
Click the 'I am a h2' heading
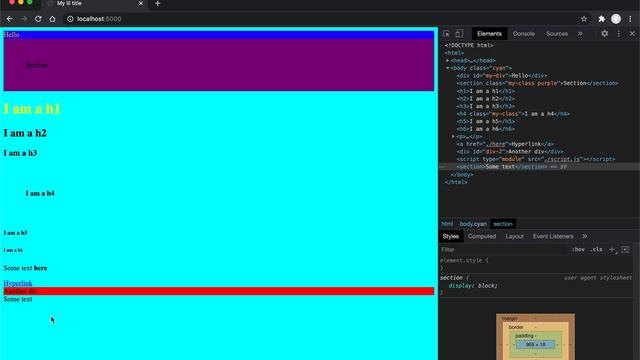coord(25,133)
